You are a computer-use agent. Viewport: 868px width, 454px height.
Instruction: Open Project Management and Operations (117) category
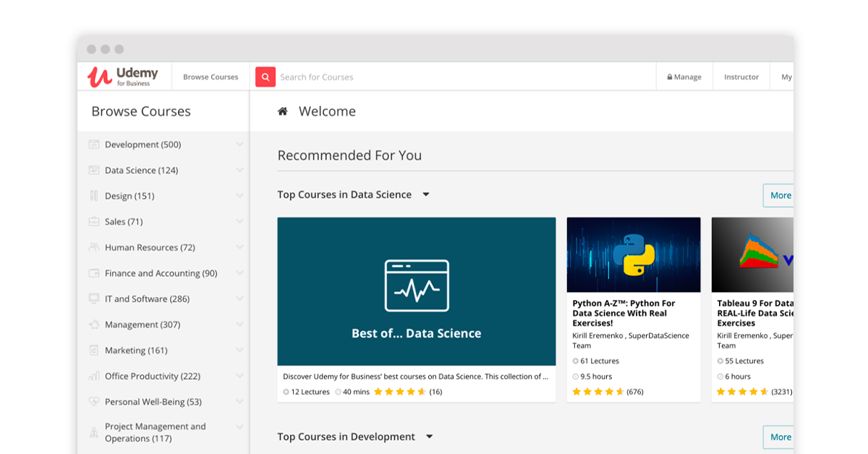click(x=156, y=432)
